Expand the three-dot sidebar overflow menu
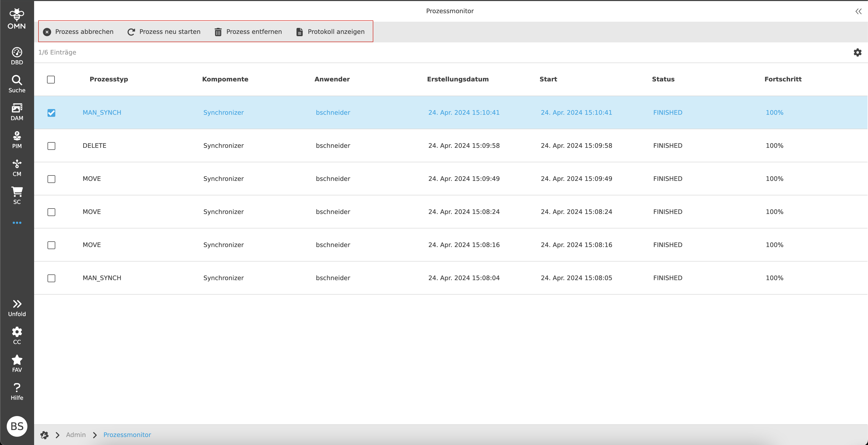The height and width of the screenshot is (445, 868). click(x=17, y=222)
